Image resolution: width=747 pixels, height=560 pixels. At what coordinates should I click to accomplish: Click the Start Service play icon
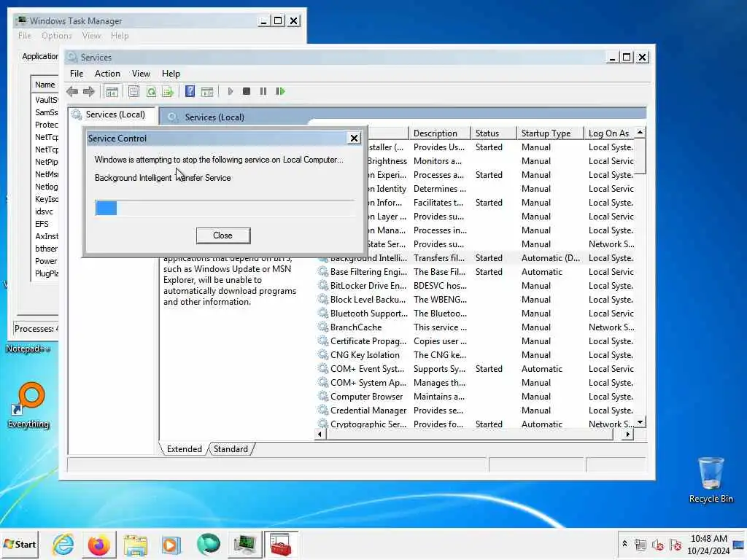pyautogui.click(x=231, y=91)
